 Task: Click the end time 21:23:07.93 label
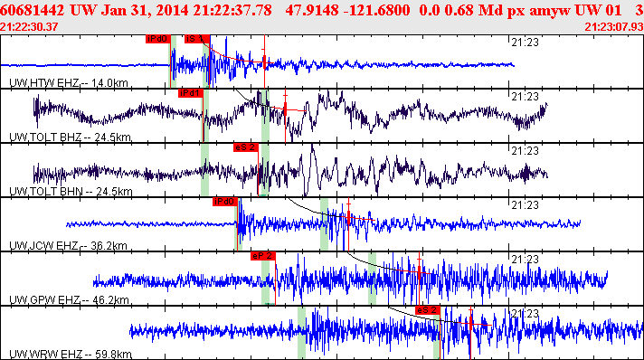[x=614, y=27]
